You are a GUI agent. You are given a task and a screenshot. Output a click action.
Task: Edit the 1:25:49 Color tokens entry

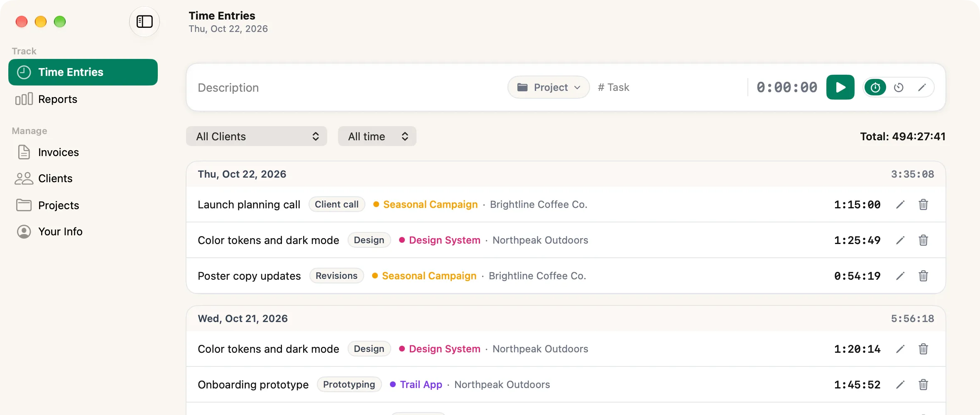(900, 240)
